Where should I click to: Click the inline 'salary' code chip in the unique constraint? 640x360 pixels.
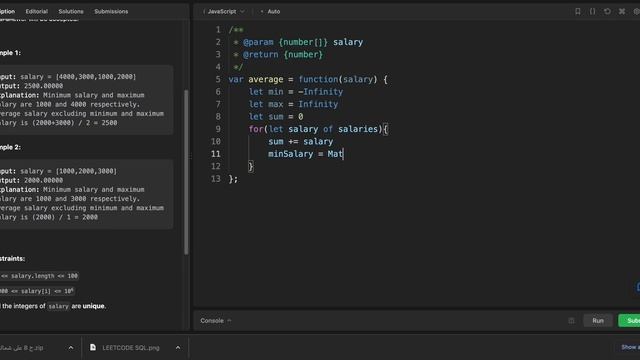click(x=58, y=306)
